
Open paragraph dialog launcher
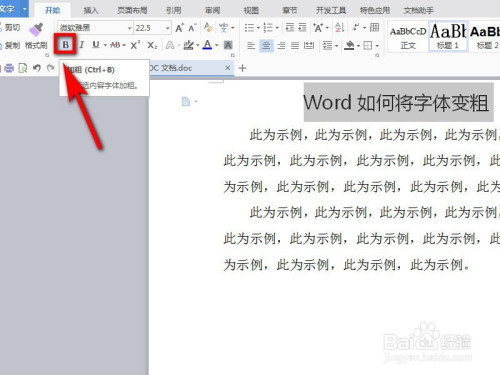point(377,55)
